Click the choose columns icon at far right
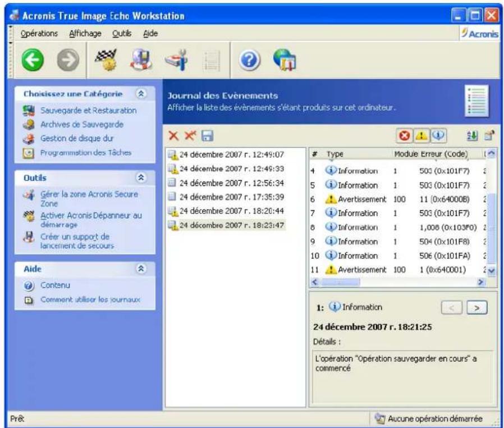 [489, 135]
